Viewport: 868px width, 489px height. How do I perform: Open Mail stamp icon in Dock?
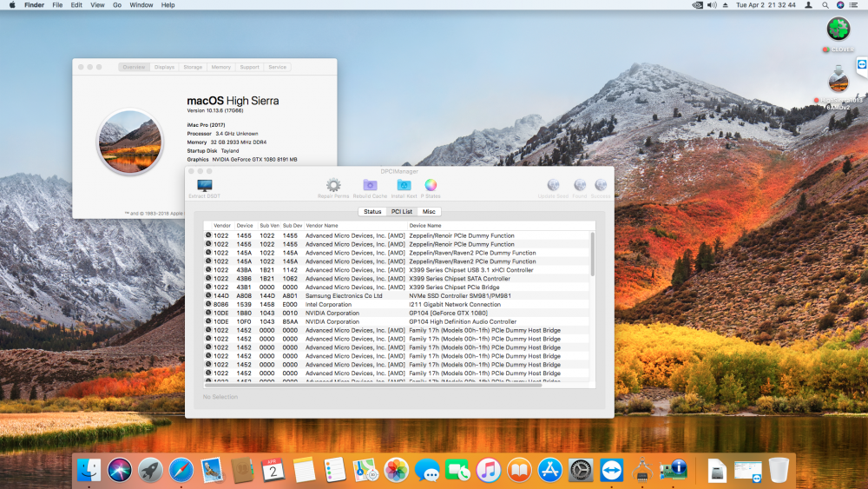[x=212, y=470]
